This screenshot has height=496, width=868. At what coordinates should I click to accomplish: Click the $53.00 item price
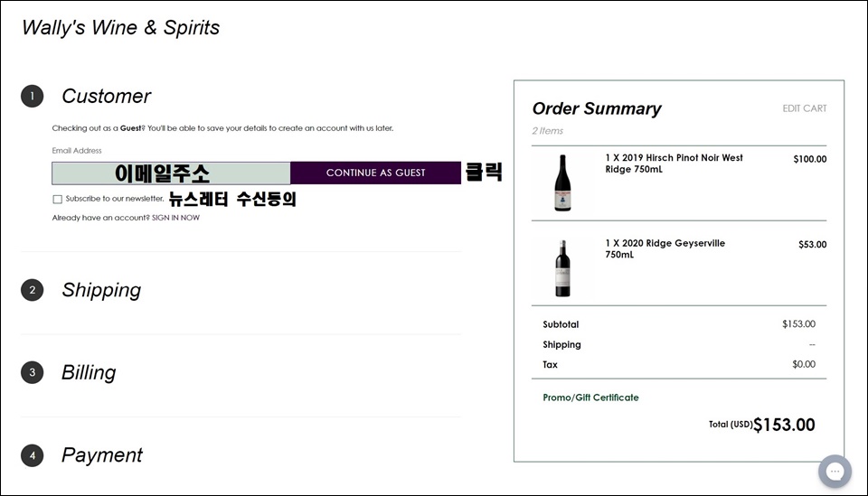tap(812, 245)
